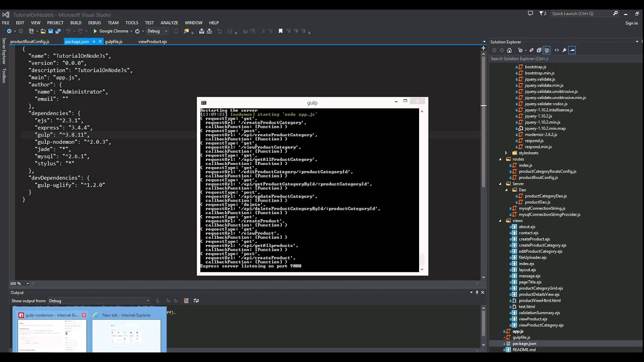Open Properties wrench icon in Solution Explorer

point(565,50)
